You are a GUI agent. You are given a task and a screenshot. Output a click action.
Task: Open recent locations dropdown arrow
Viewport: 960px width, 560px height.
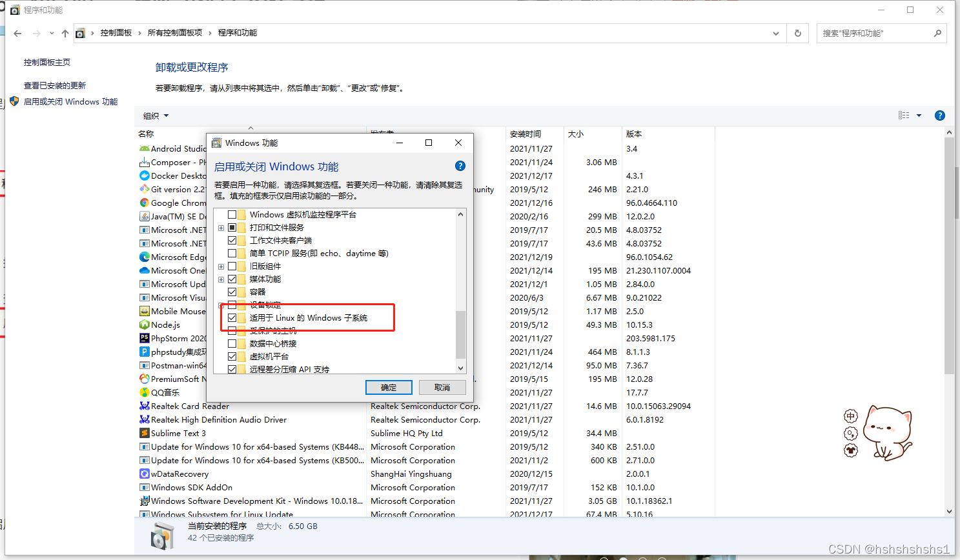coord(52,34)
